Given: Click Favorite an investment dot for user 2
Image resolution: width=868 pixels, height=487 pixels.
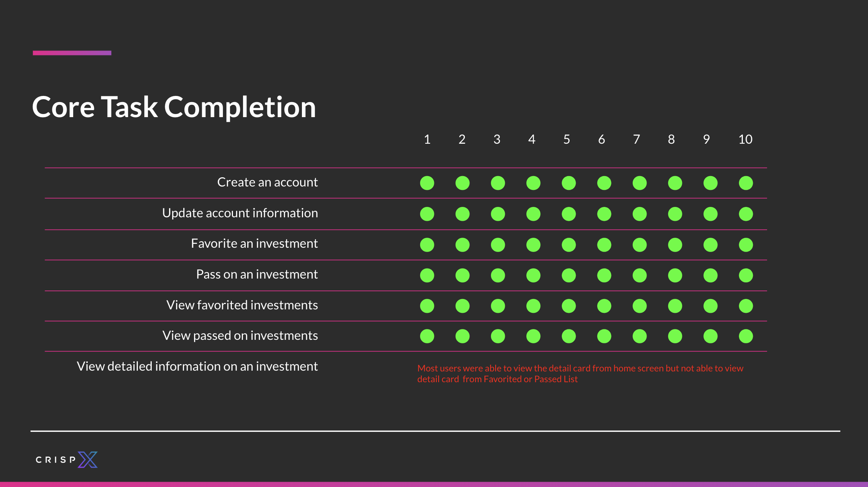Looking at the screenshot, I should click(x=462, y=245).
